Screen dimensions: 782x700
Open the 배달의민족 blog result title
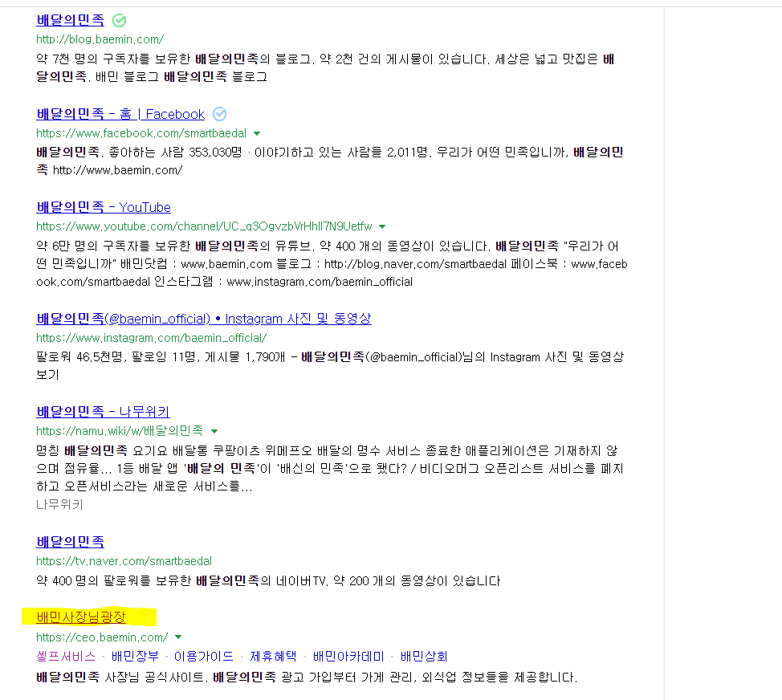pyautogui.click(x=71, y=20)
